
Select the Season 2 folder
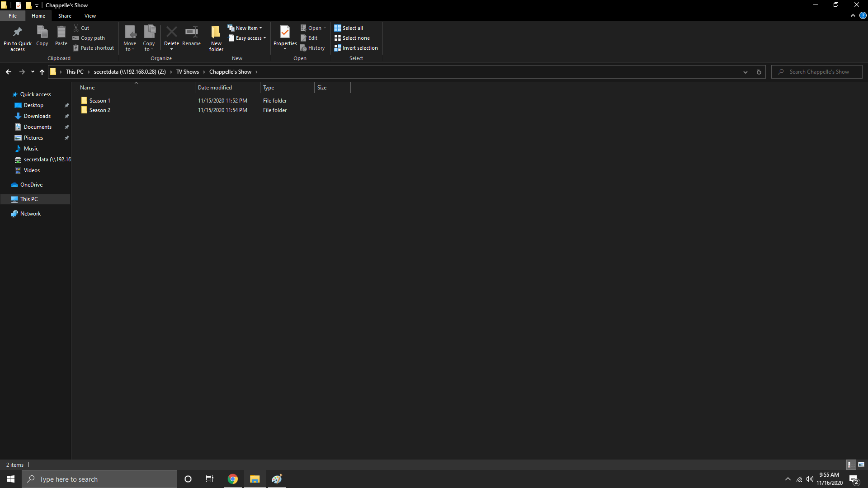99,110
